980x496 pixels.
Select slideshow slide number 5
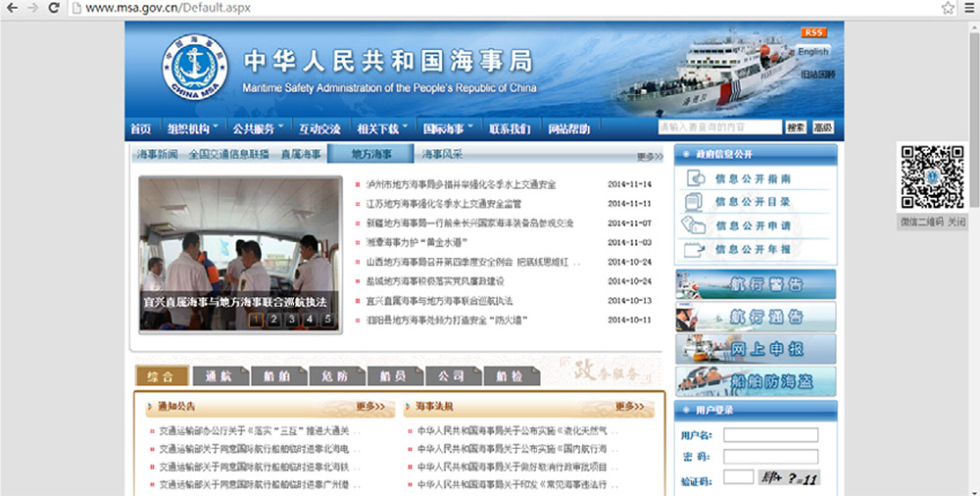(327, 320)
